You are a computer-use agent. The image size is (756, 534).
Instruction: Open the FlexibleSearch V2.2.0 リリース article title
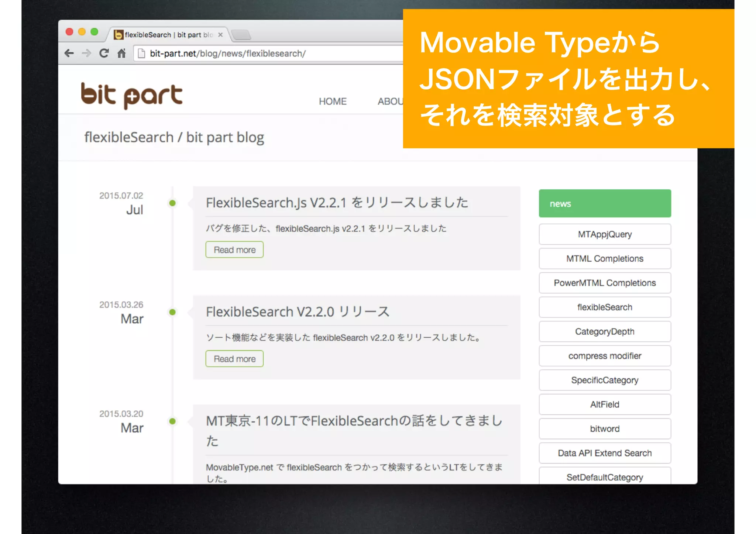pyautogui.click(x=298, y=312)
